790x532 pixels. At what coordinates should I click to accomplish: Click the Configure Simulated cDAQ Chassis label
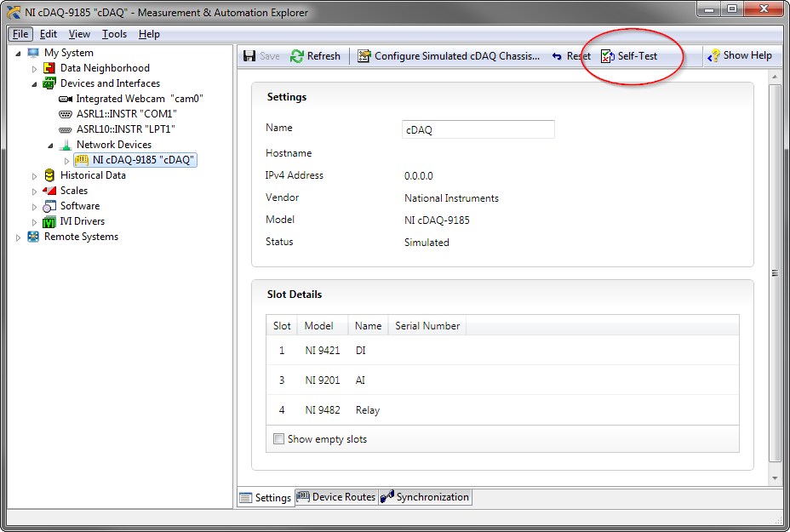pos(457,56)
